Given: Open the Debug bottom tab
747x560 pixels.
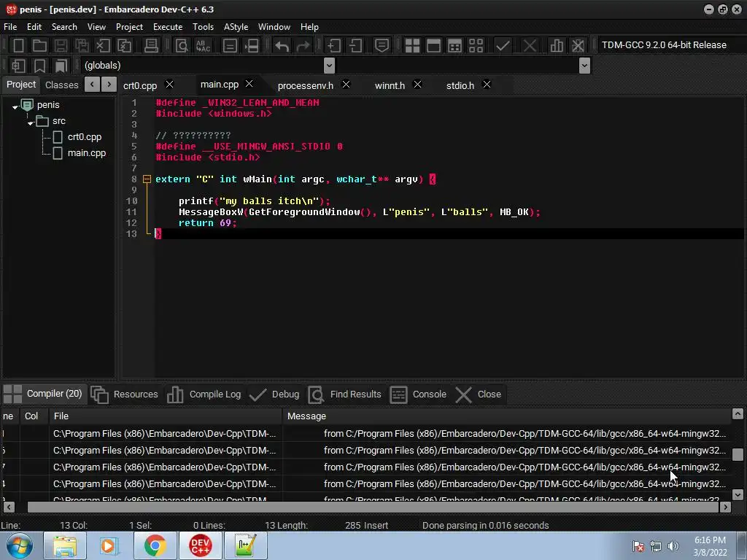Looking at the screenshot, I should pyautogui.click(x=274, y=394).
